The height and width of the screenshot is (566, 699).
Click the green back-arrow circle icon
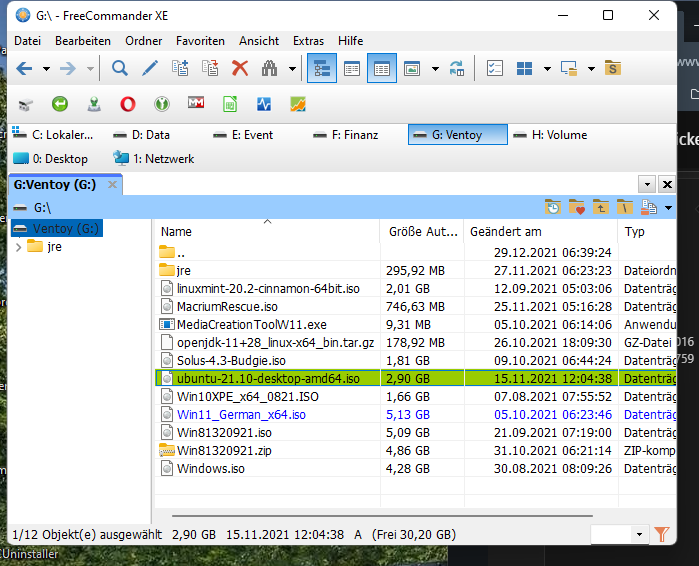click(x=60, y=104)
